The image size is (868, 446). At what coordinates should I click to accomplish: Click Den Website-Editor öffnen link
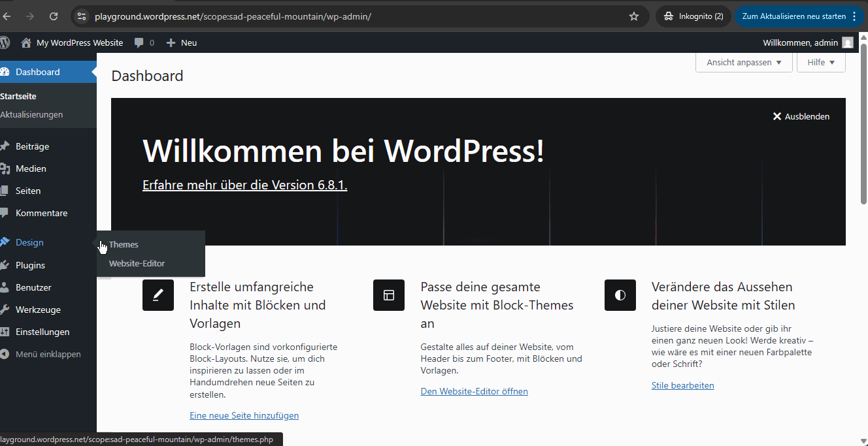(474, 391)
